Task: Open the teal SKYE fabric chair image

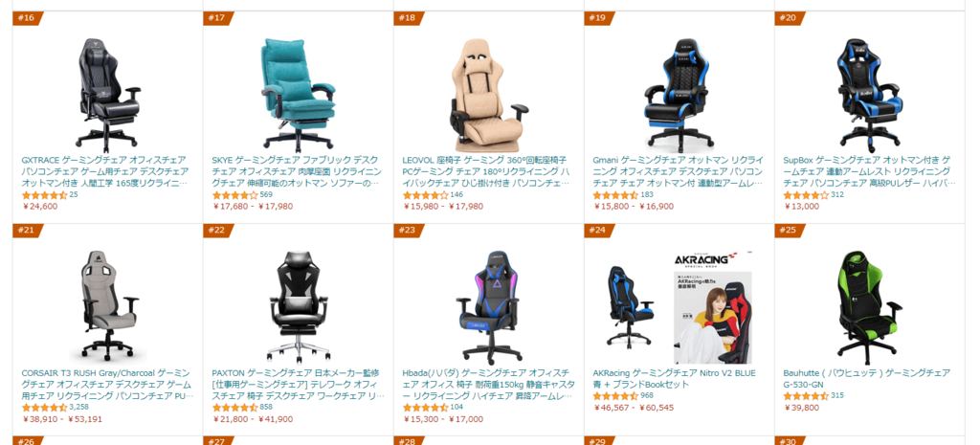Action: click(x=298, y=95)
